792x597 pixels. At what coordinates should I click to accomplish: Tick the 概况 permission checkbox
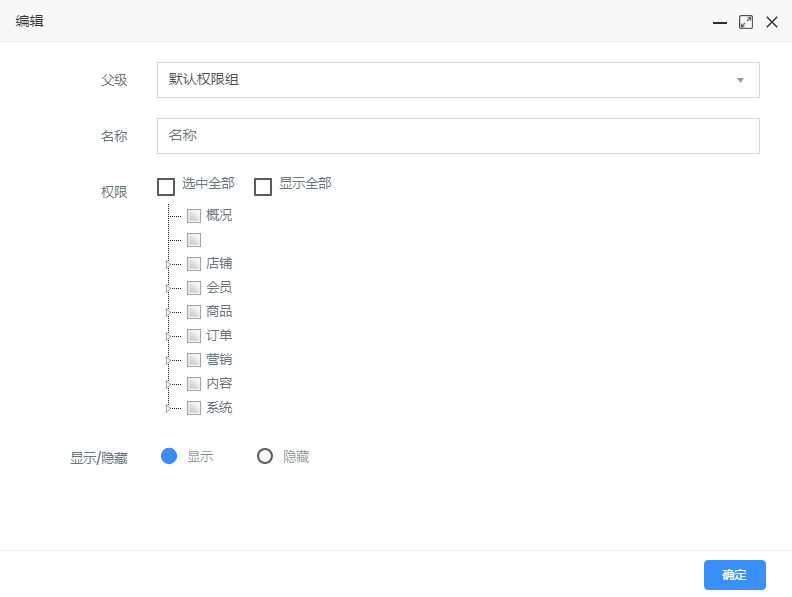coord(194,216)
